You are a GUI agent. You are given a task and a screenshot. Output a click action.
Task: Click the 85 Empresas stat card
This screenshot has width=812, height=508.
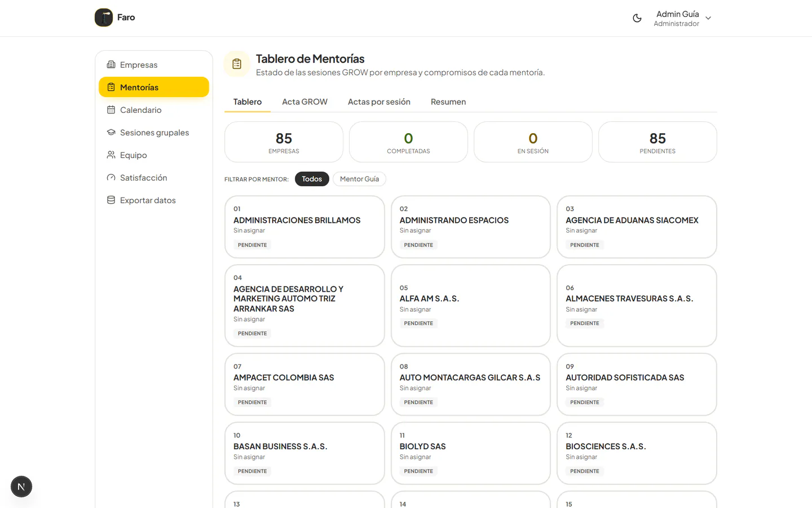pyautogui.click(x=284, y=142)
